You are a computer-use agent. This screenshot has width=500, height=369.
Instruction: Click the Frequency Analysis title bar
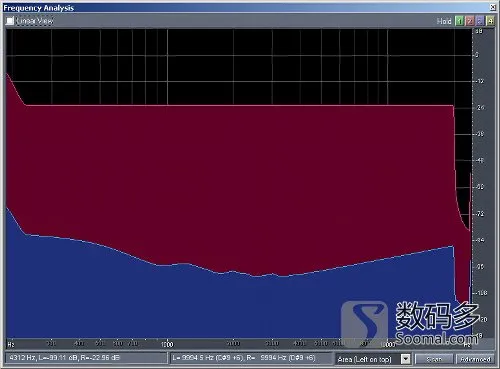[x=247, y=8]
